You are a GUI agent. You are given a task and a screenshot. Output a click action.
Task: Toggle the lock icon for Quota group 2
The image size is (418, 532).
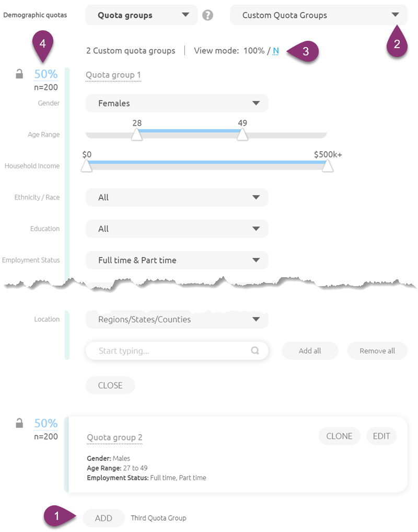(19, 423)
